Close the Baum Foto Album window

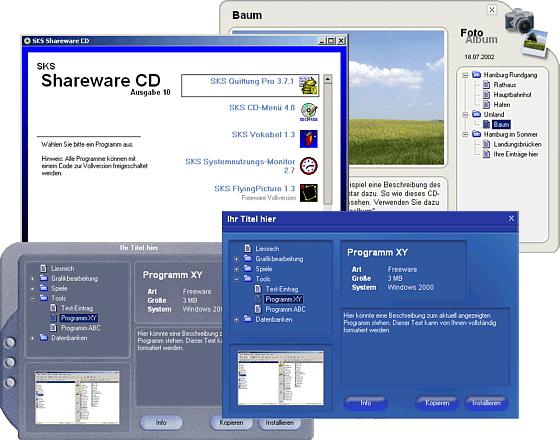tap(492, 10)
